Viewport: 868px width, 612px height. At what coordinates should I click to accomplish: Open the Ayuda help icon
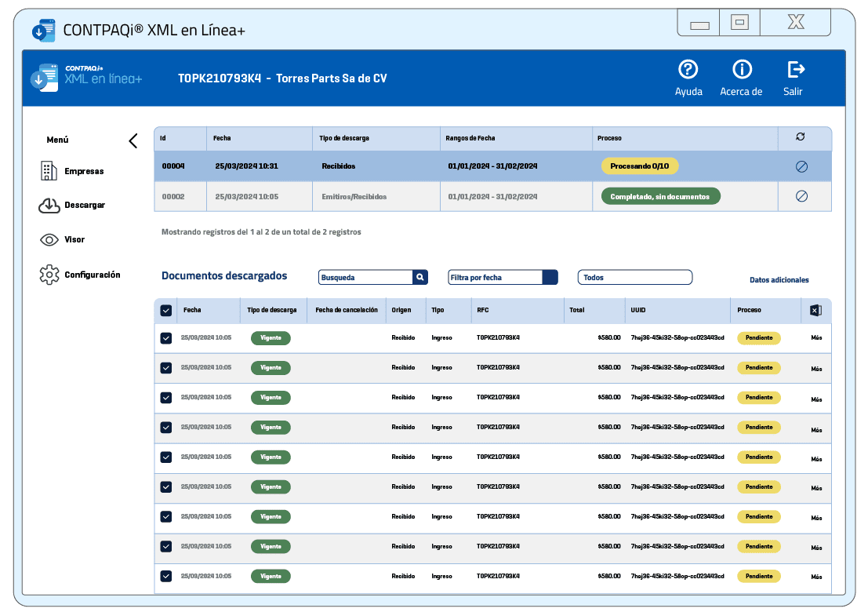click(688, 70)
